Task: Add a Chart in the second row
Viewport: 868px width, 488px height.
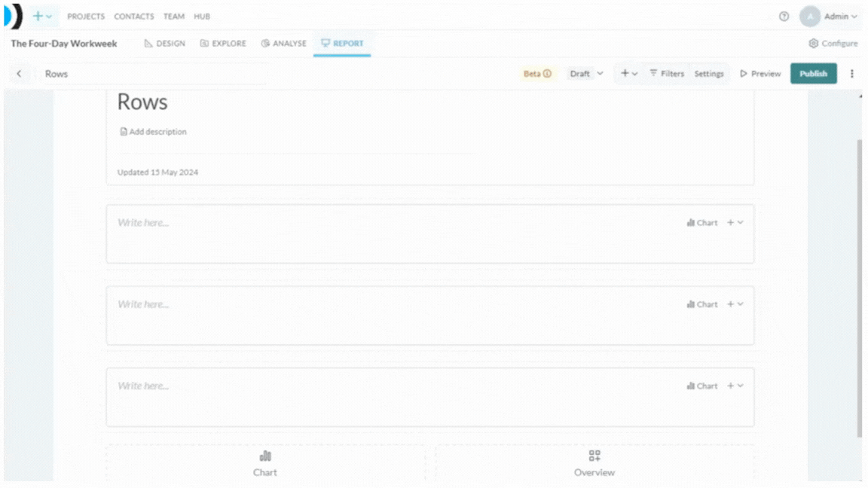Action: click(x=702, y=304)
